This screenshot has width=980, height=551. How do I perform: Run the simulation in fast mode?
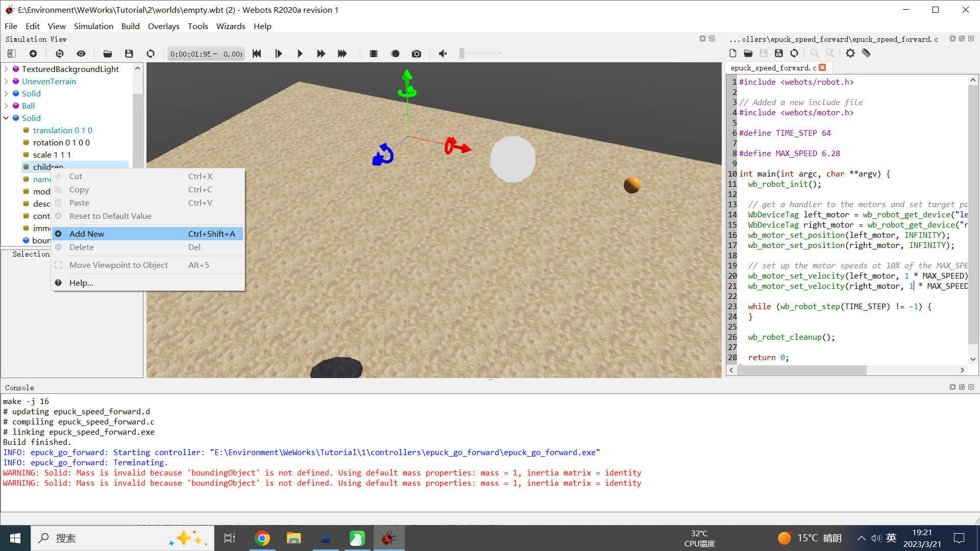pos(321,54)
